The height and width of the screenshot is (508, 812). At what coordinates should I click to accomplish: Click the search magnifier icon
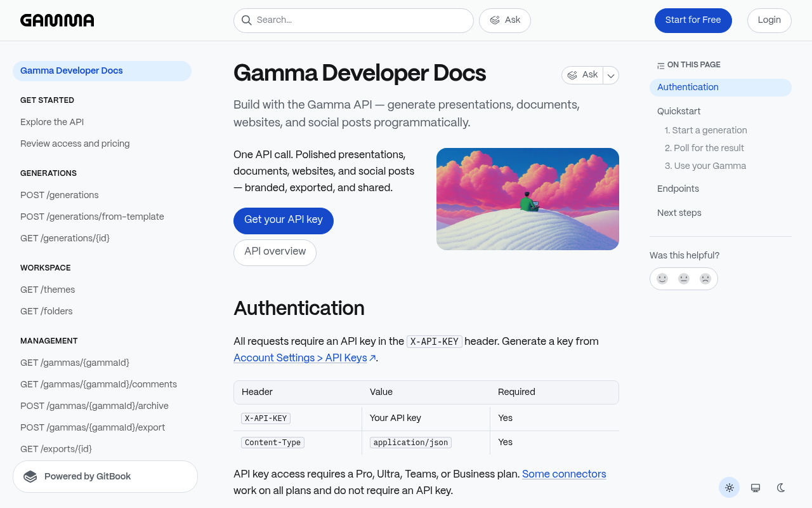pyautogui.click(x=247, y=20)
